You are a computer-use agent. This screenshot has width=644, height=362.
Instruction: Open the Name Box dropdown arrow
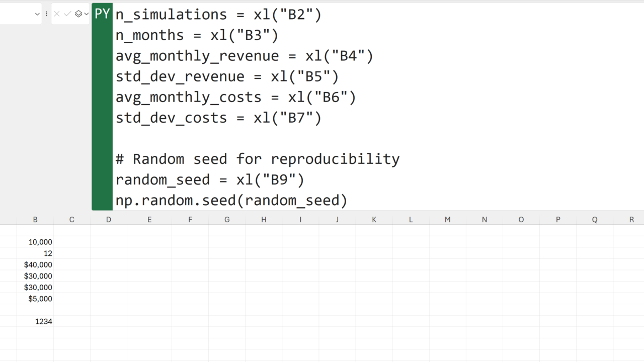click(37, 14)
